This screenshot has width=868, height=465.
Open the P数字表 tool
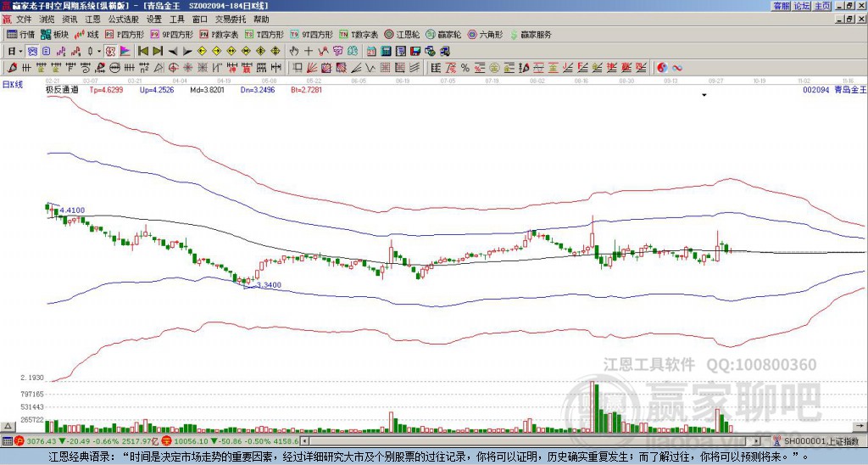(219, 34)
